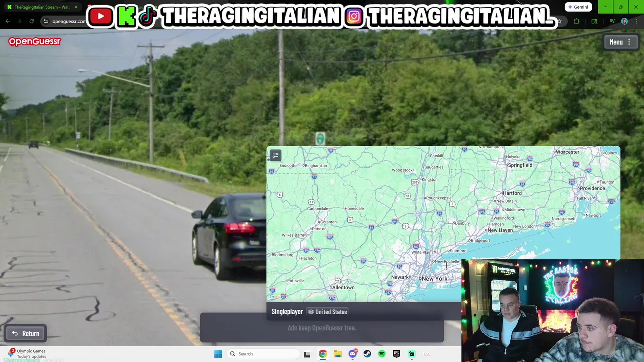
Task: Click the site info icon in address bar
Action: (x=46, y=21)
